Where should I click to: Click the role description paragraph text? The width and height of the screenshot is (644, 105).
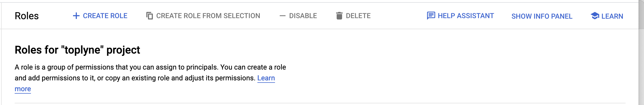[x=150, y=78]
